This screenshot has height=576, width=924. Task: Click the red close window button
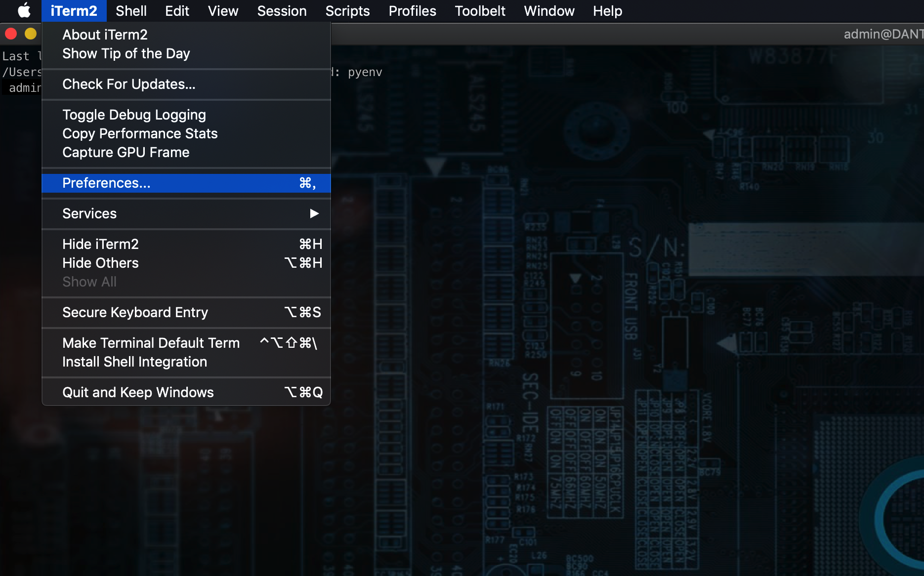click(x=11, y=34)
